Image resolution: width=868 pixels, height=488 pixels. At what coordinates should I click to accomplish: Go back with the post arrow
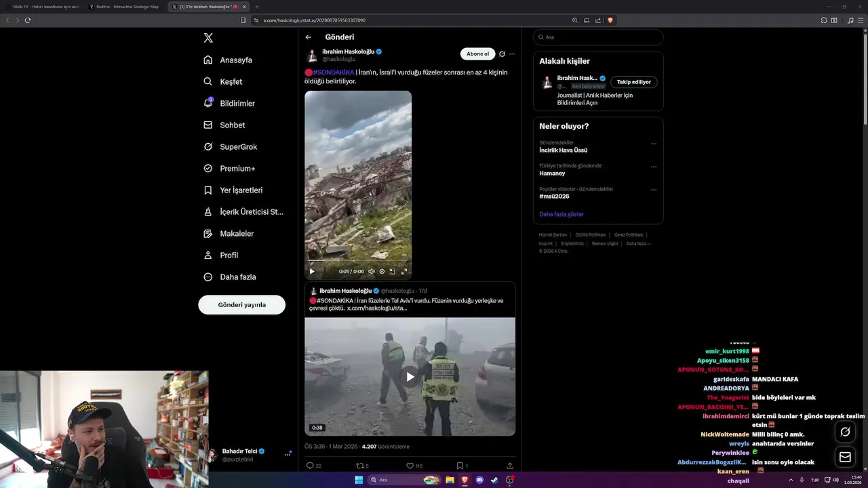tap(309, 37)
